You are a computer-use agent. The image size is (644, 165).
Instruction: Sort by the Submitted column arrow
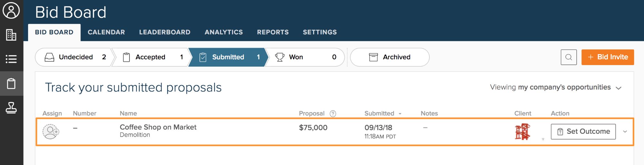tap(400, 114)
